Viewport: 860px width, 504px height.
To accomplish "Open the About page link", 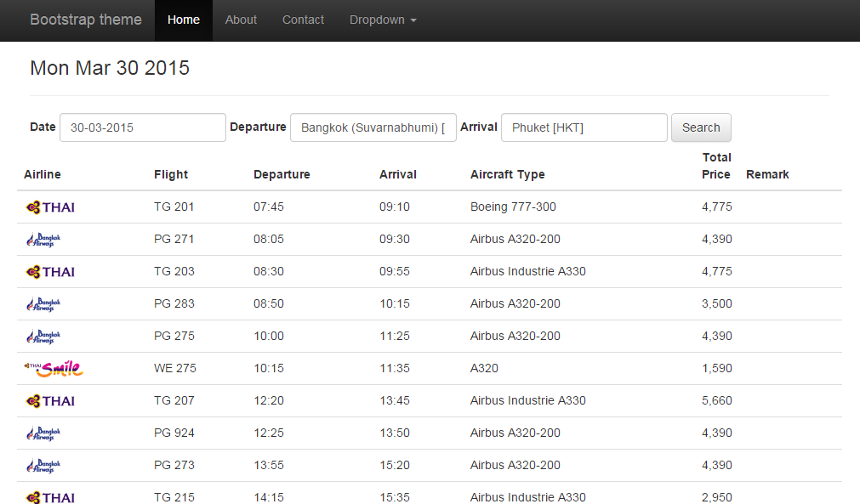I will pos(241,20).
